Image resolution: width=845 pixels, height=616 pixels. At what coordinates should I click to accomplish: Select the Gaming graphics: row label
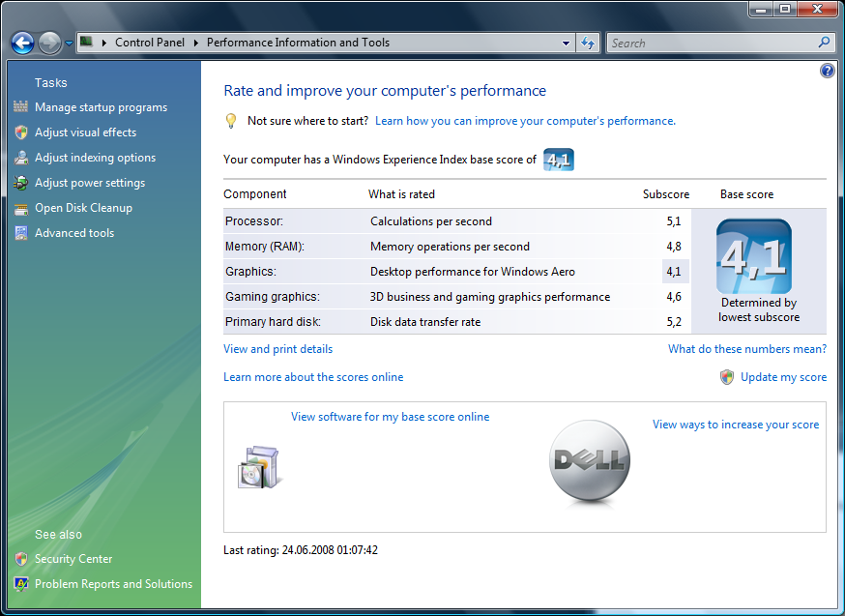point(273,297)
